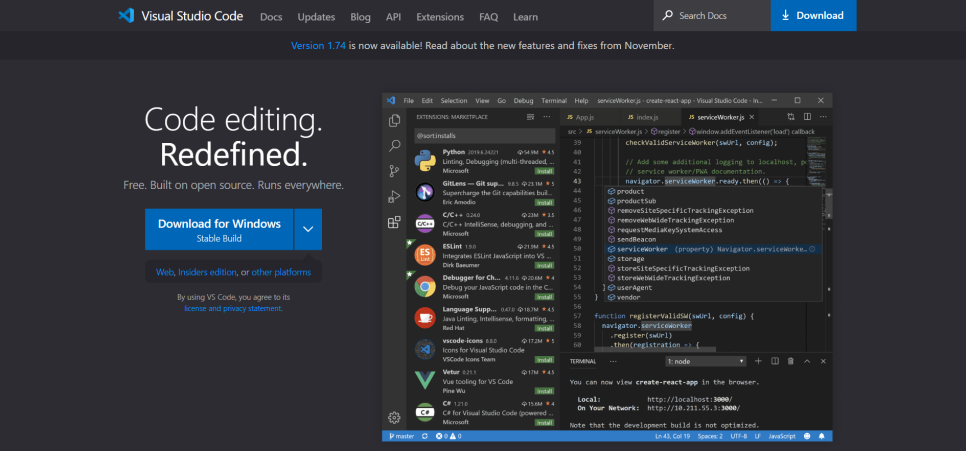
Task: Close the serviceWorker.js tab
Action: click(752, 117)
